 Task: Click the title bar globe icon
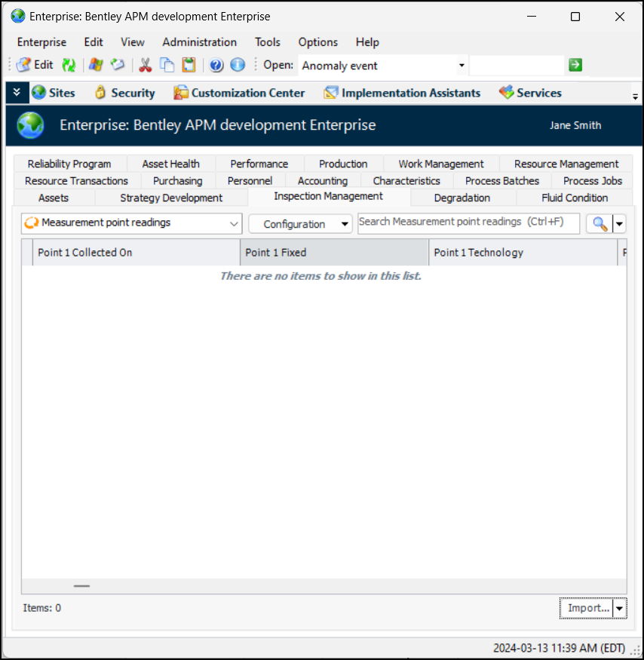tap(18, 16)
